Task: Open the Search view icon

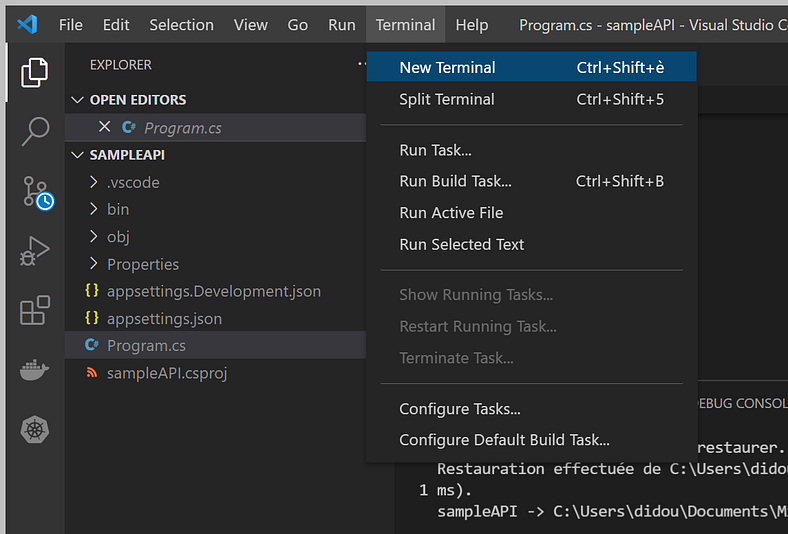Action: click(x=35, y=131)
